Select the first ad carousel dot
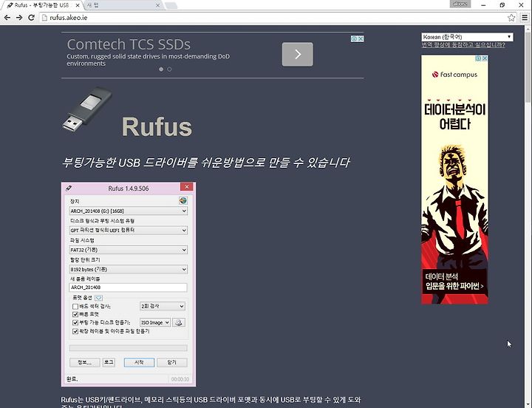The height and width of the screenshot is (408, 532). pos(161,69)
